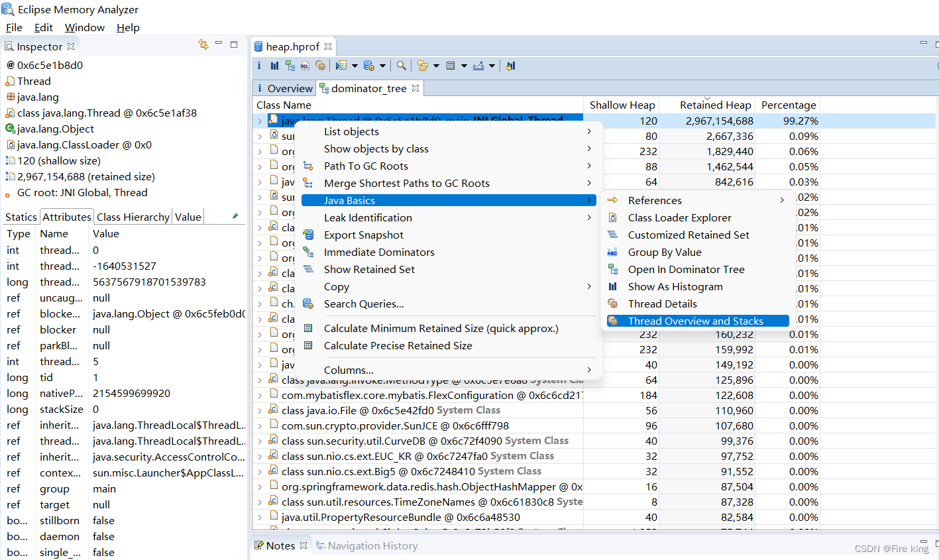Screen dimensions: 939x560
Task: Choose Search Queries... from context menu
Action: 448,304
